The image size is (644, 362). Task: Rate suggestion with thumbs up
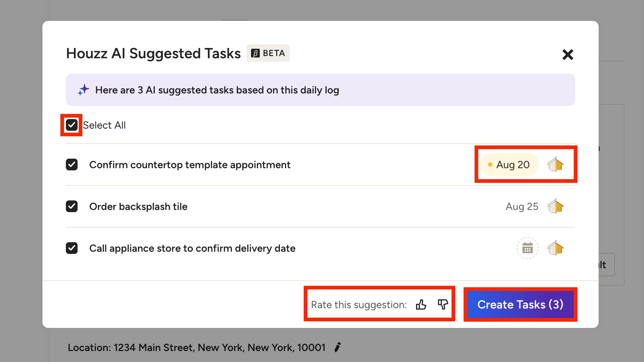421,304
